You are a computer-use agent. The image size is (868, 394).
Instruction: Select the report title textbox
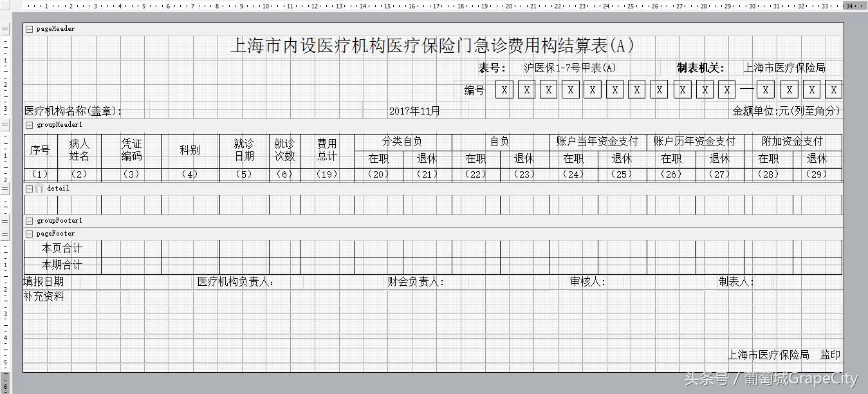[x=432, y=45]
